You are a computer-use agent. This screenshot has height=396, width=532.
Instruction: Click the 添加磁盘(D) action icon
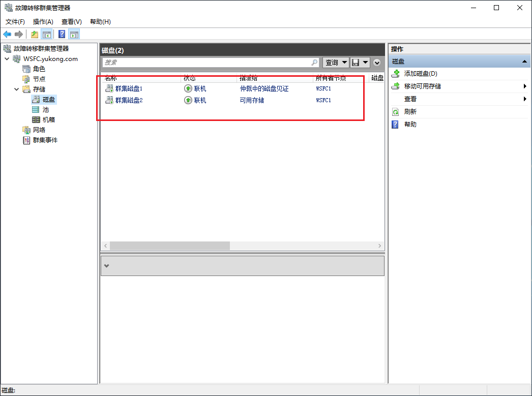pyautogui.click(x=395, y=74)
